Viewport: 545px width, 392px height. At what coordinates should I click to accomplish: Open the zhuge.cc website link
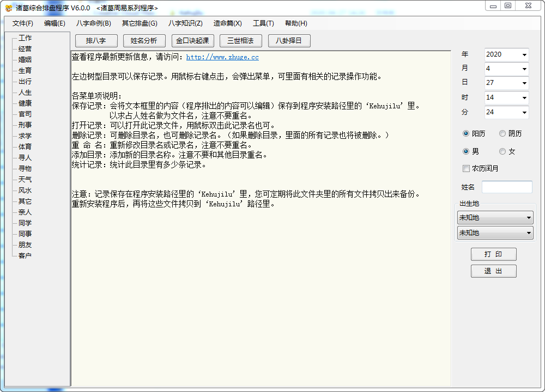click(x=222, y=57)
